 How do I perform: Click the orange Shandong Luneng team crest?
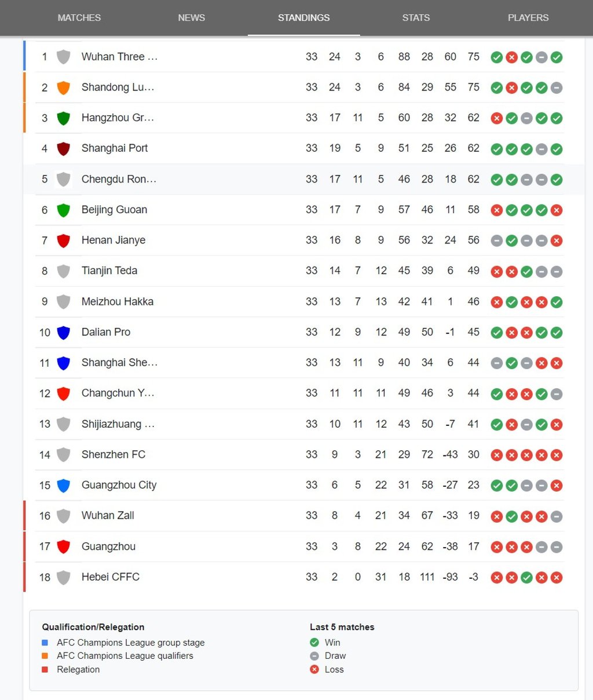[64, 87]
